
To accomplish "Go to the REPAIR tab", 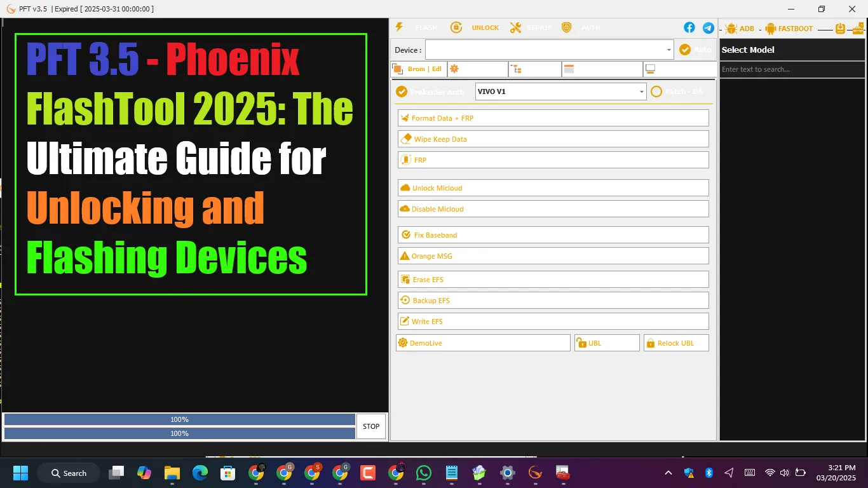I will (531, 27).
